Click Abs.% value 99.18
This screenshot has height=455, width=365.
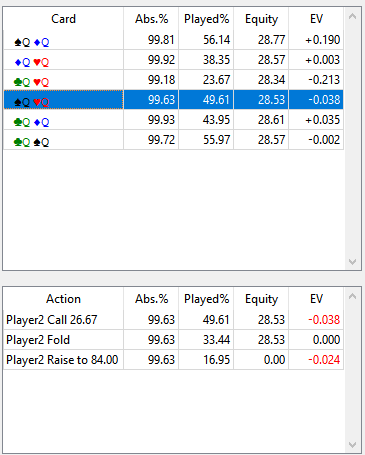pos(161,80)
